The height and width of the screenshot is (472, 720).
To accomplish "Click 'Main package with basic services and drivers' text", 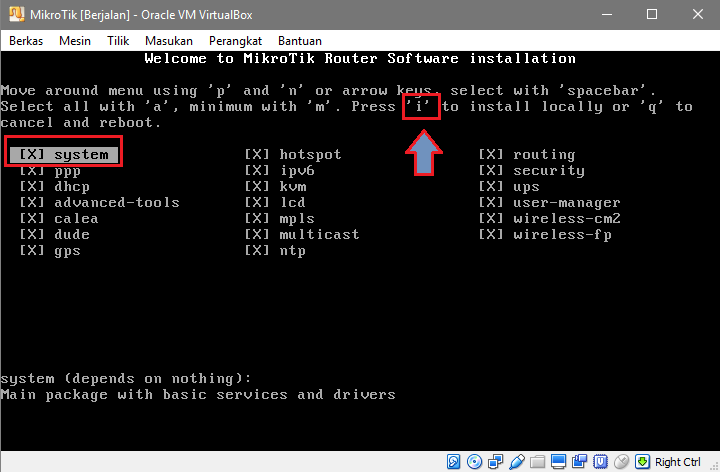I will 198,395.
